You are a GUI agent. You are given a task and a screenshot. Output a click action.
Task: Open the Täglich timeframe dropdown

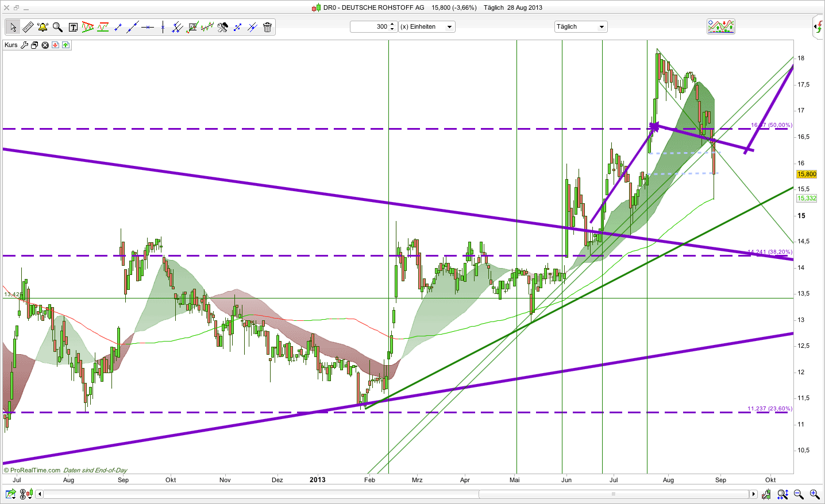(x=580, y=27)
